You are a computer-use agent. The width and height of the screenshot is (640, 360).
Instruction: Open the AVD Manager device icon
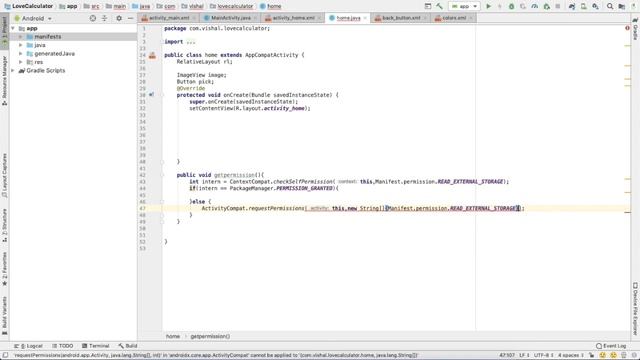pyautogui.click(x=584, y=6)
